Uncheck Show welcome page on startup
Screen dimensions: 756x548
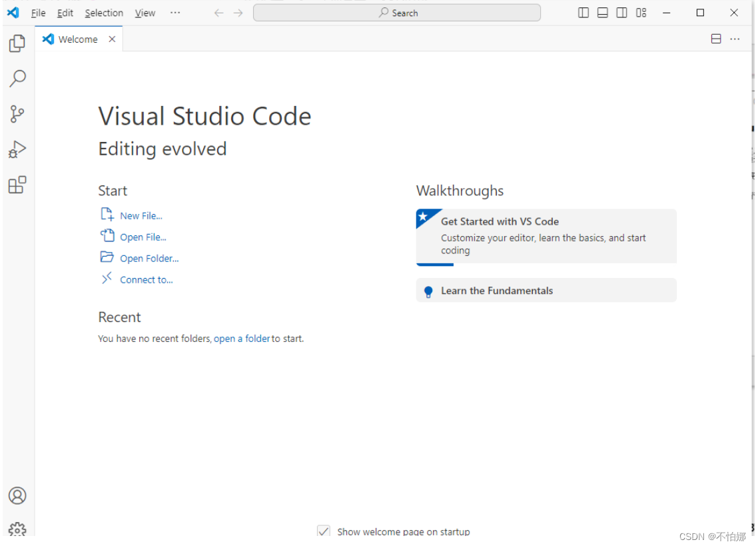[324, 531]
